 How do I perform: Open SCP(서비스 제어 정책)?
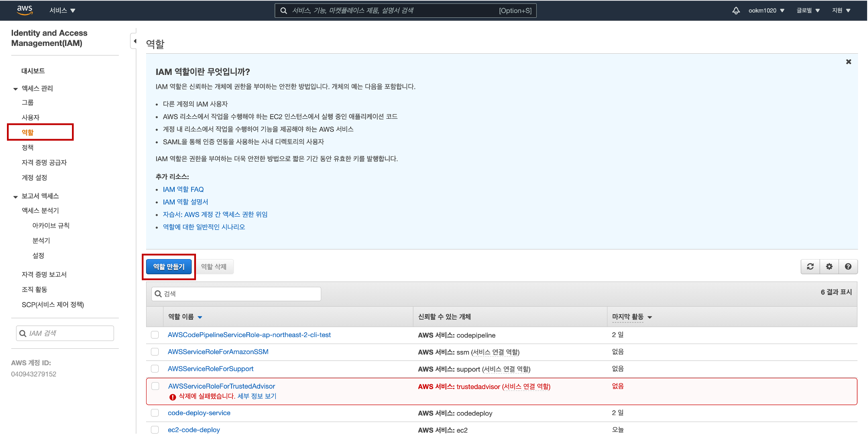pos(53,305)
